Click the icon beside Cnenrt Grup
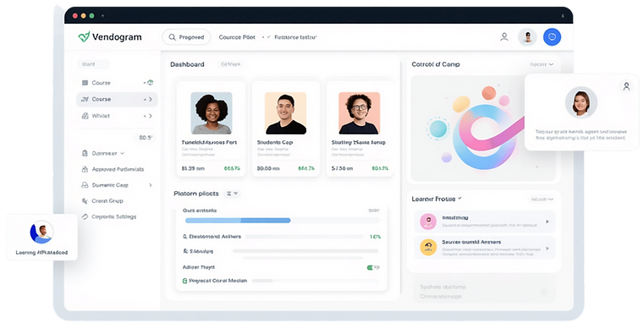Screen dimensions: 644x328 pos(85,200)
